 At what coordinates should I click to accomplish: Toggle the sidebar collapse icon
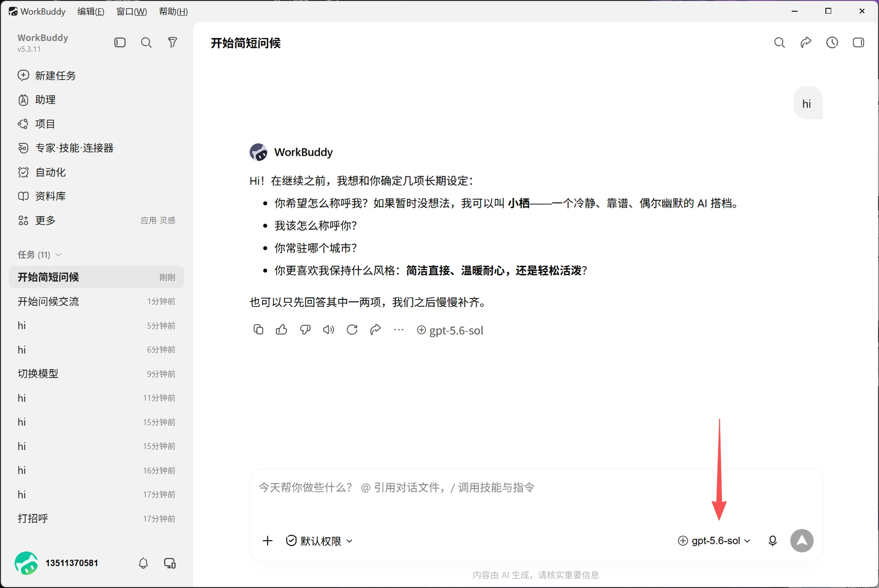120,42
